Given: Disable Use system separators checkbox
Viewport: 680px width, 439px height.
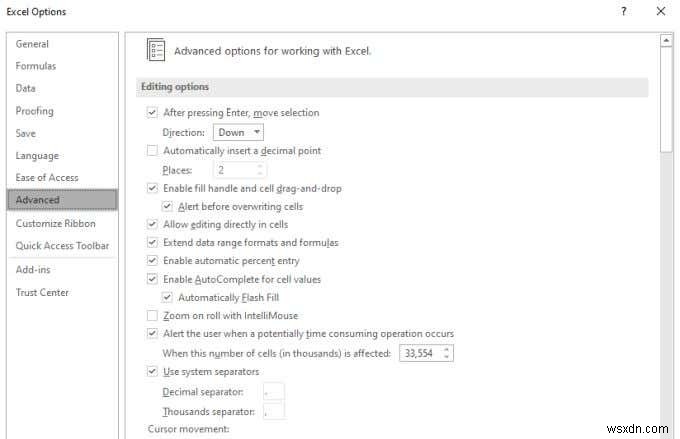Looking at the screenshot, I should click(152, 372).
